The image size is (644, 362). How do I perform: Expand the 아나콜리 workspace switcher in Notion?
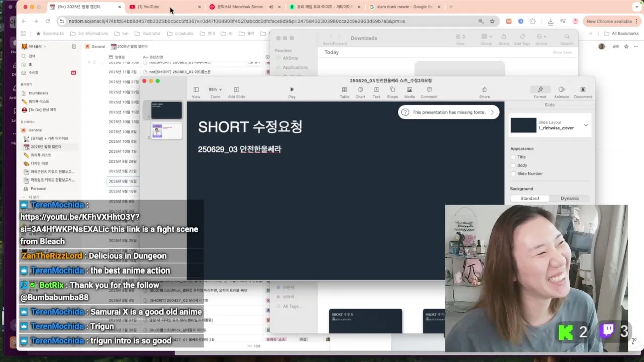tap(34, 46)
